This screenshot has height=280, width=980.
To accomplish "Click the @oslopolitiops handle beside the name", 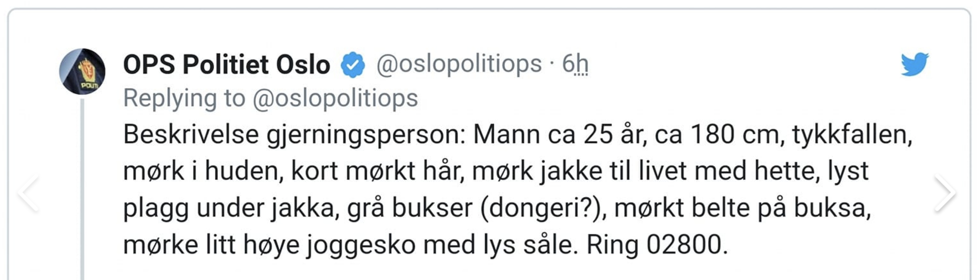I will 459,63.
